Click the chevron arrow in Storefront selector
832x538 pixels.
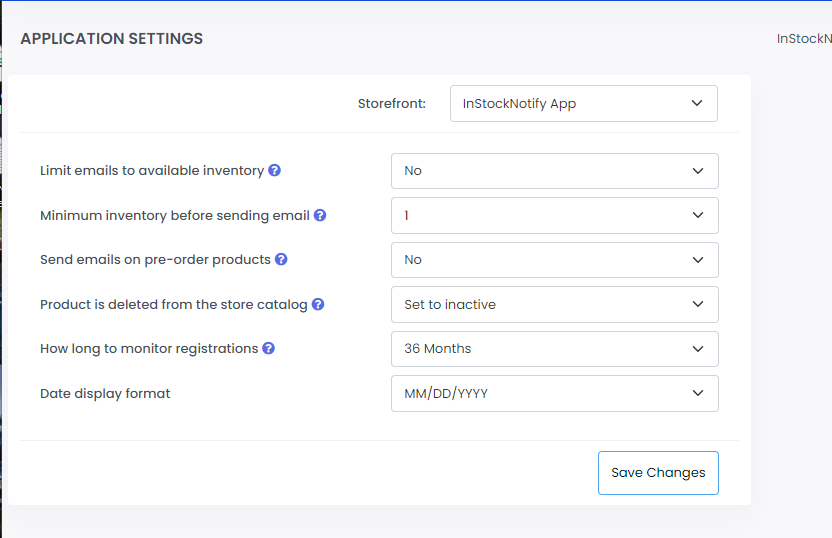697,103
